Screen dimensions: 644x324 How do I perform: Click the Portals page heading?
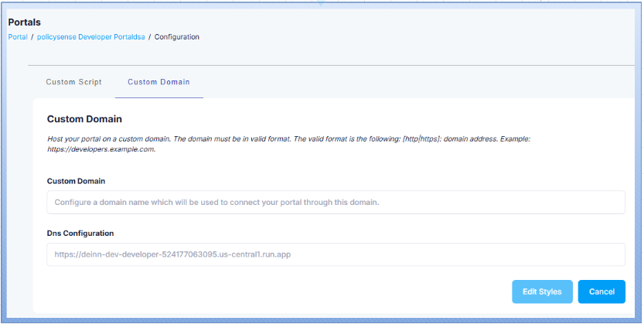point(24,22)
